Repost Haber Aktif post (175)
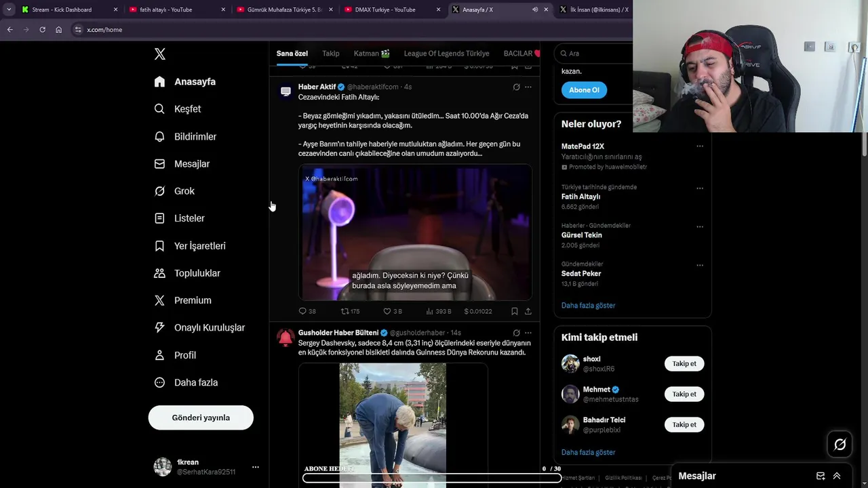Viewport: 868px width, 488px height. click(x=350, y=311)
